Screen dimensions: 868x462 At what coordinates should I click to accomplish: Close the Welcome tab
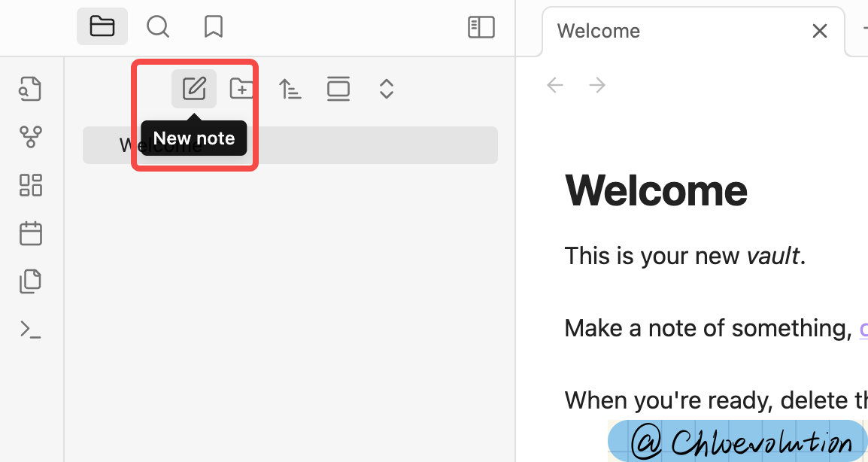pyautogui.click(x=819, y=31)
